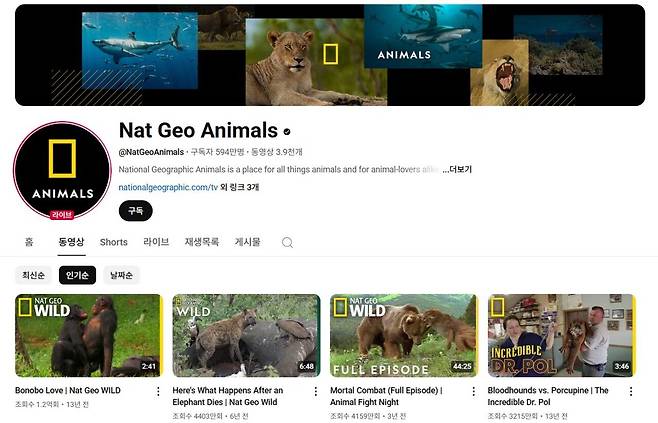Click the search icon in channel tabs
This screenshot has width=658, height=423.
287,242
